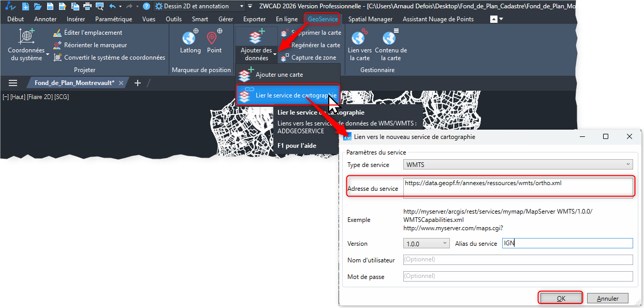Expand the Type de service dropdown
This screenshot has width=644, height=308.
point(518,165)
